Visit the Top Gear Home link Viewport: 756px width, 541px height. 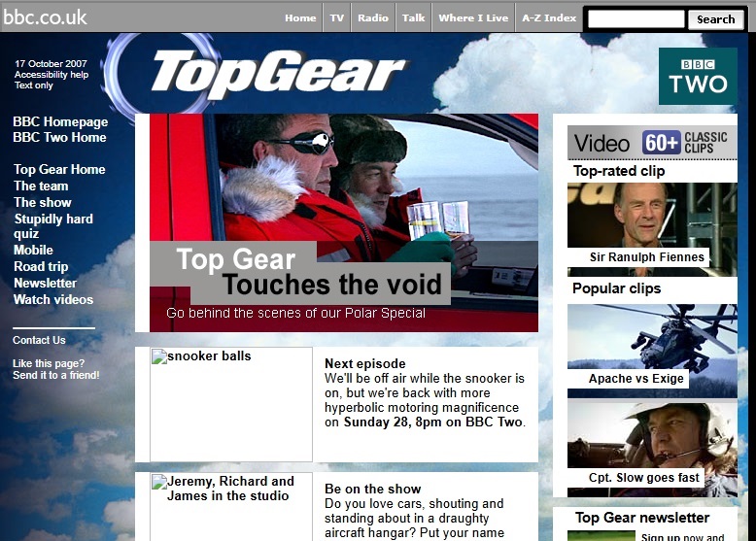(59, 169)
